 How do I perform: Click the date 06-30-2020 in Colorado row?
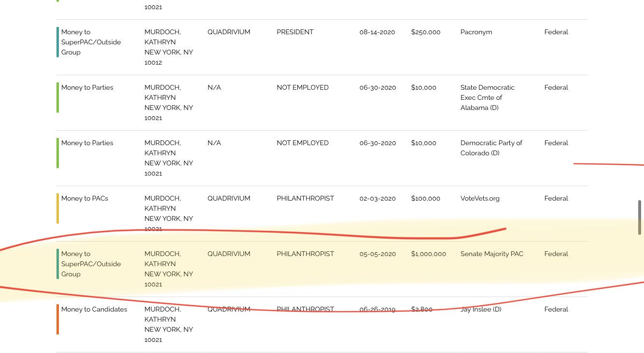pos(378,143)
